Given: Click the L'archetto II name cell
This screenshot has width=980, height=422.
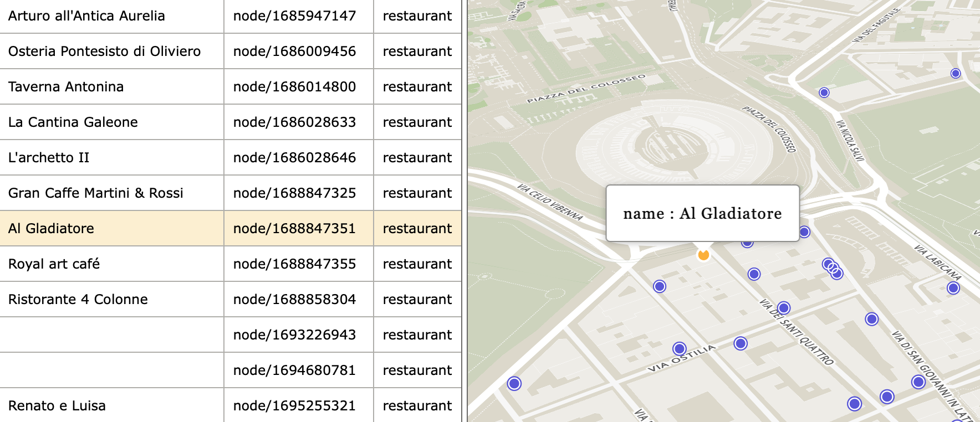Looking at the screenshot, I should (49, 158).
